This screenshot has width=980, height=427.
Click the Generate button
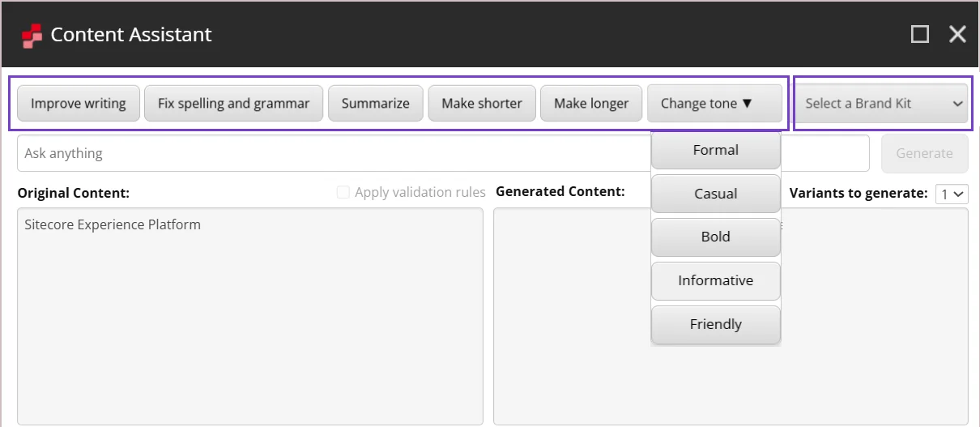point(924,153)
